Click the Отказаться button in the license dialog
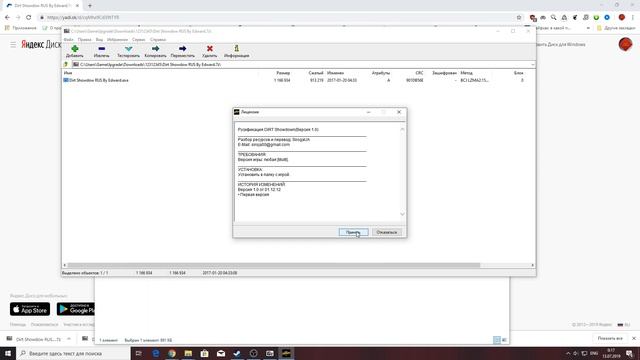 coord(387,232)
